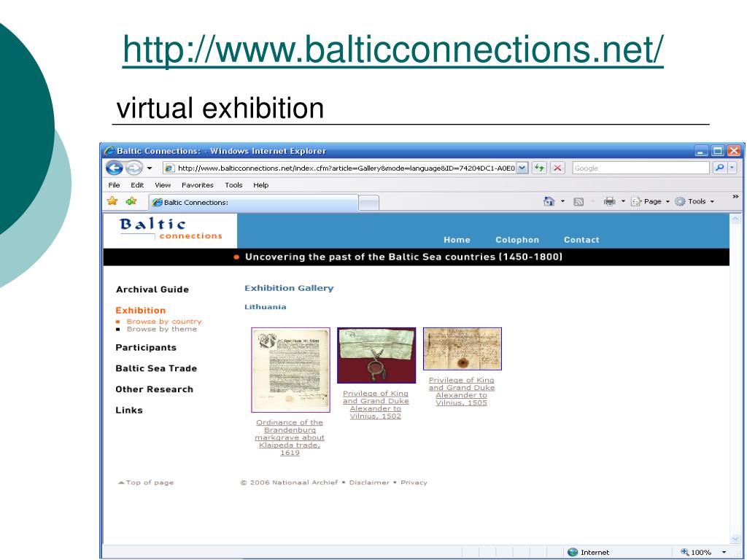Show more toolbar commands chevron
The height and width of the screenshot is (560, 747).
(x=735, y=196)
